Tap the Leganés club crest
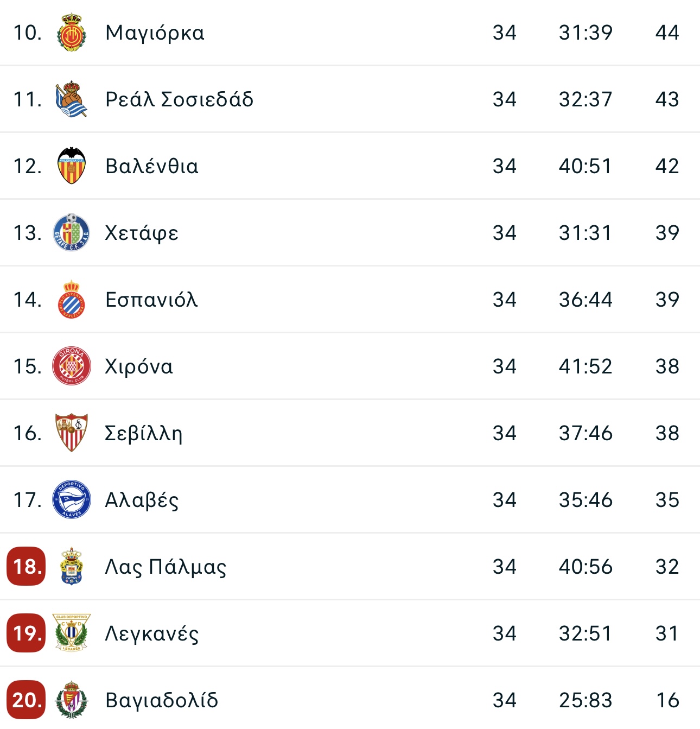This screenshot has height=729, width=700. point(72,633)
